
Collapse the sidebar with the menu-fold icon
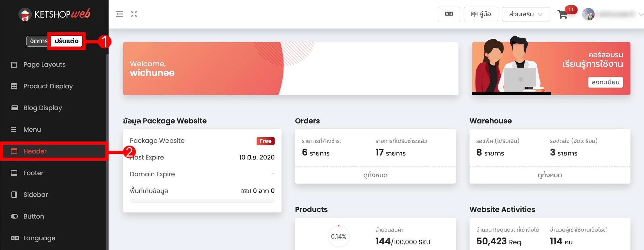point(119,14)
